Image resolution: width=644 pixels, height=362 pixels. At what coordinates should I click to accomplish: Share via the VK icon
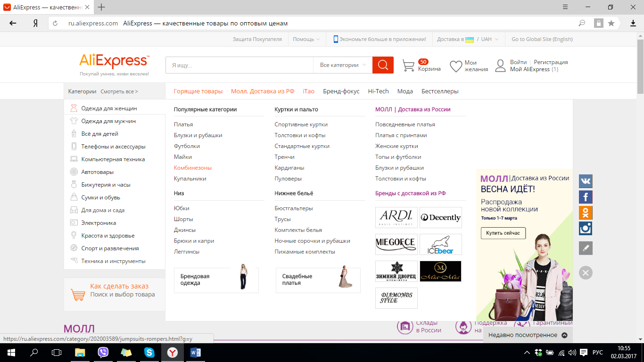point(586,181)
